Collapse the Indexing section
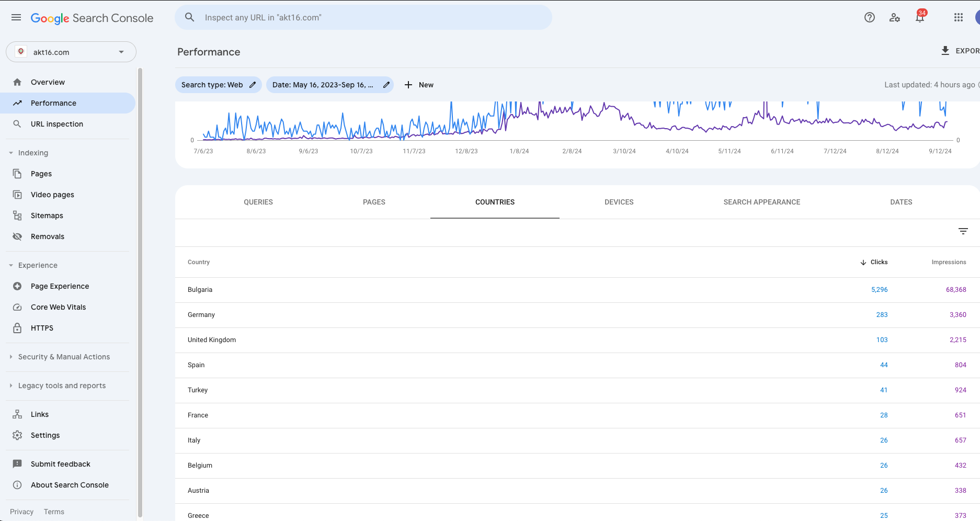This screenshot has height=521, width=980. click(11, 153)
